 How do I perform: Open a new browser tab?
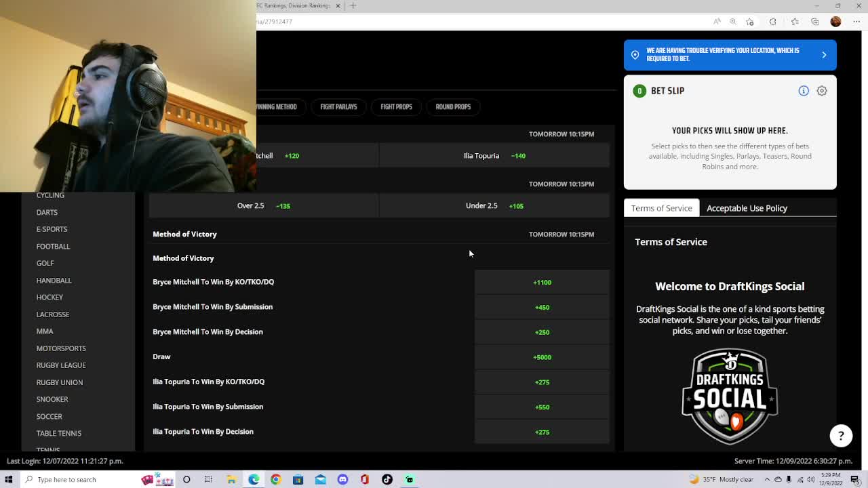pyautogui.click(x=353, y=5)
